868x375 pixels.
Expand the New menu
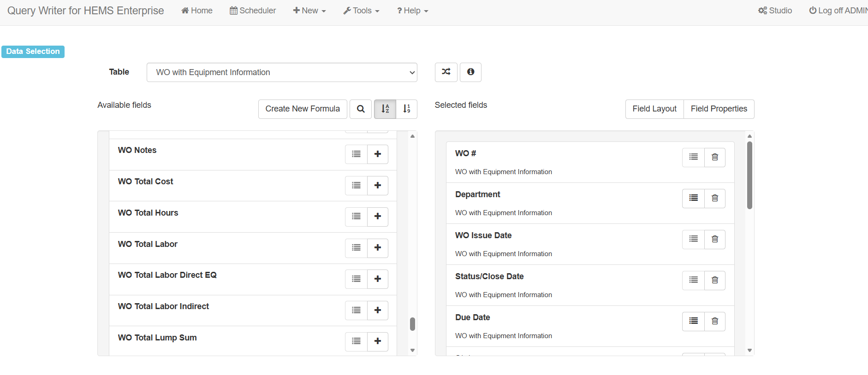[309, 11]
